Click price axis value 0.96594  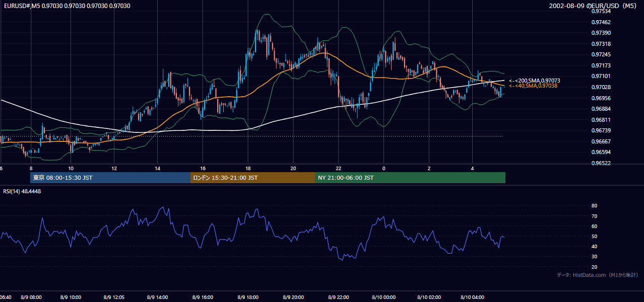tap(601, 153)
